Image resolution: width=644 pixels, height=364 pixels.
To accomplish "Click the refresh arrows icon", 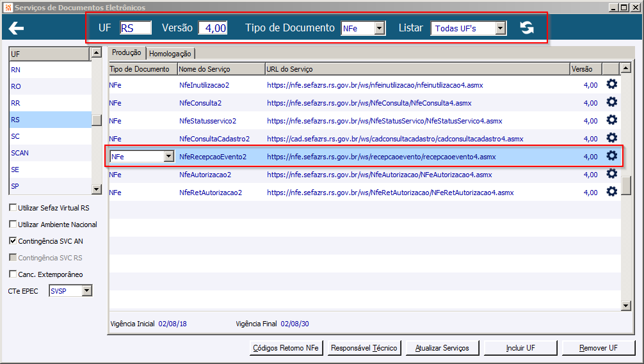I will pos(527,28).
